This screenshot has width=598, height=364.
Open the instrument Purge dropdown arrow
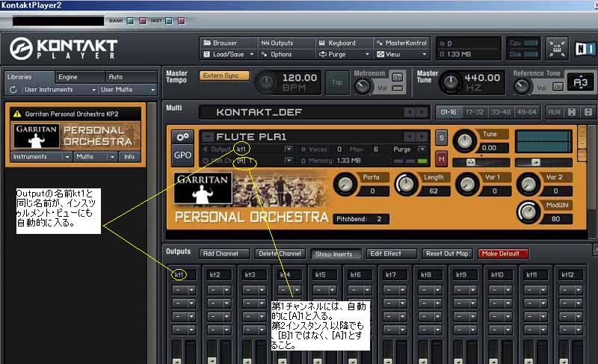click(422, 149)
